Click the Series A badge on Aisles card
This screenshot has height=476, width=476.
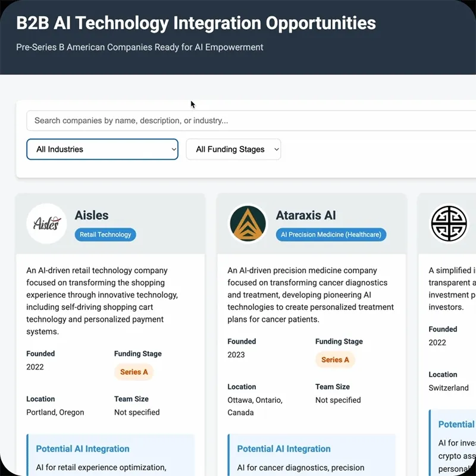pos(134,372)
